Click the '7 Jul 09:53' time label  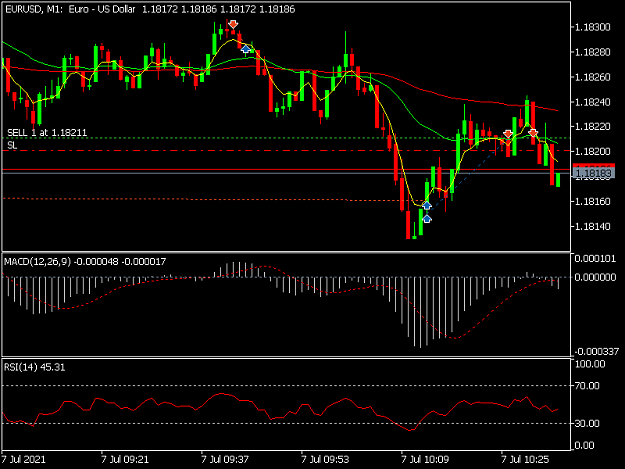pyautogui.click(x=325, y=459)
